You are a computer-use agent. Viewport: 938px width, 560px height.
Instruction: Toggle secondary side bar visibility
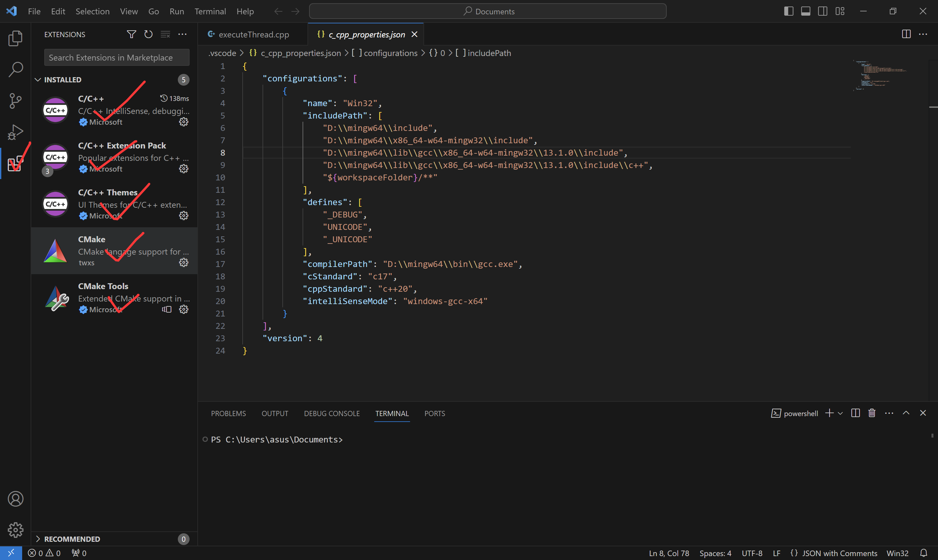tap(822, 11)
